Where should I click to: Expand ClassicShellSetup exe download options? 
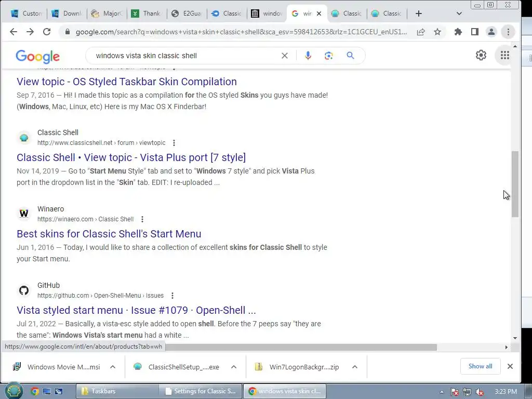[234, 367]
